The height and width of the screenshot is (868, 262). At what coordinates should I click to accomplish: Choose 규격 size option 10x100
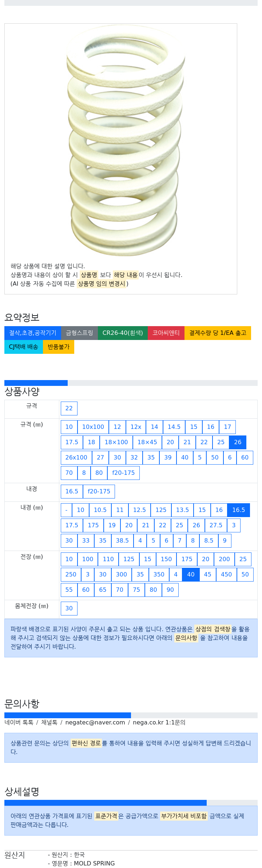(x=93, y=427)
